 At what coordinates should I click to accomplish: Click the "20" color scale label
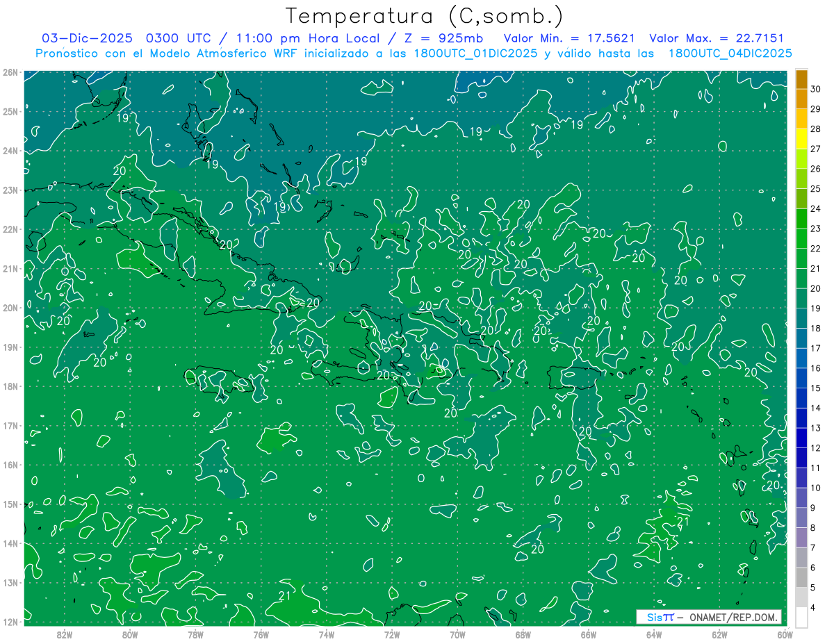click(816, 288)
